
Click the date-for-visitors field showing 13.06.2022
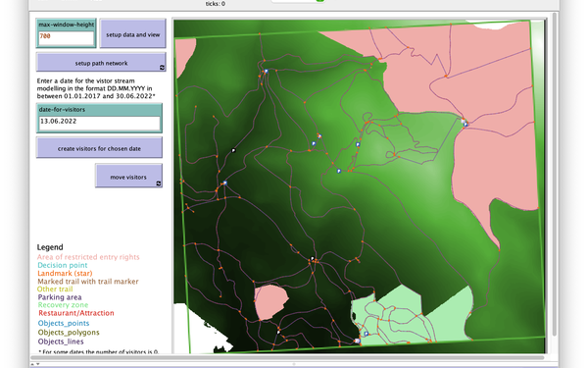[x=99, y=123]
